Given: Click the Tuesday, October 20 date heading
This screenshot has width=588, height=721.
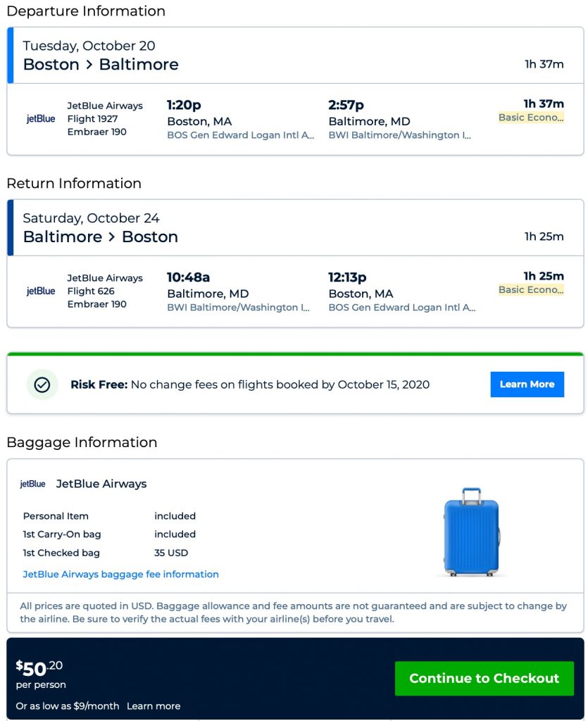Looking at the screenshot, I should pyautogui.click(x=89, y=46).
